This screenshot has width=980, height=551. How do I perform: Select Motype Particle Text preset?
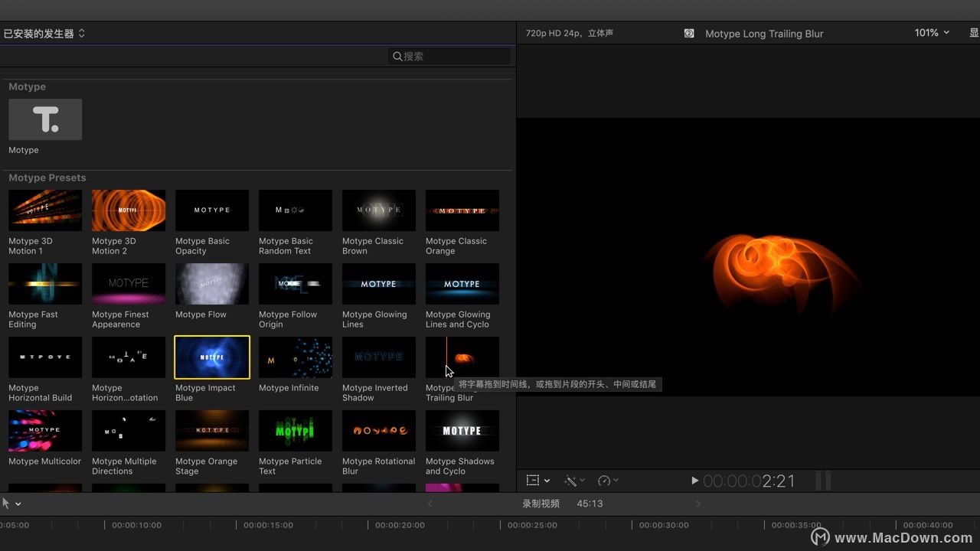296,431
